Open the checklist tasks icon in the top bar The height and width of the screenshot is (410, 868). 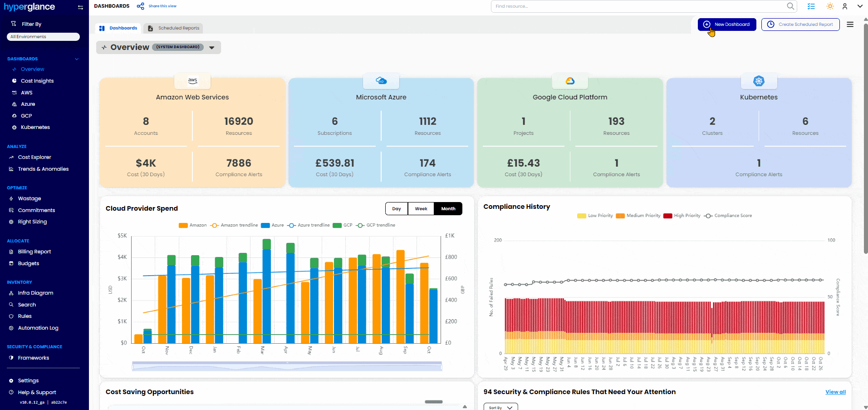tap(811, 6)
